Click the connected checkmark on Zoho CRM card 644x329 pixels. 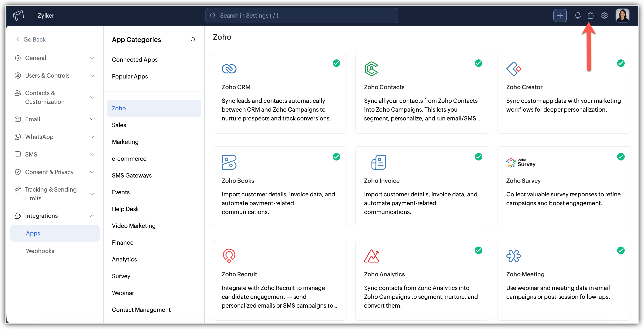pos(336,63)
